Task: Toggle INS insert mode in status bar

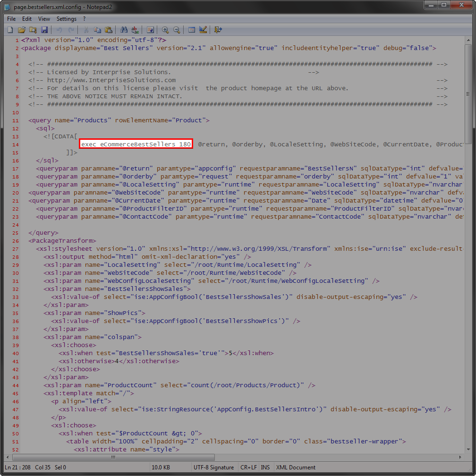Action: click(x=265, y=467)
